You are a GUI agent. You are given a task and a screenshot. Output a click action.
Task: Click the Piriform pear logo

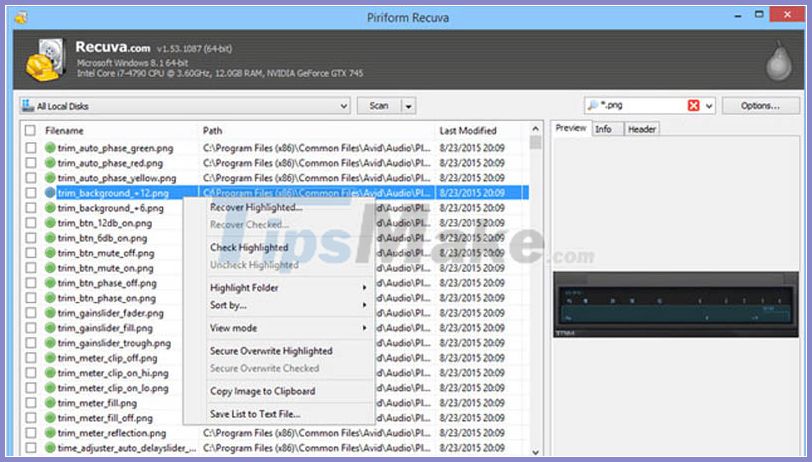778,61
